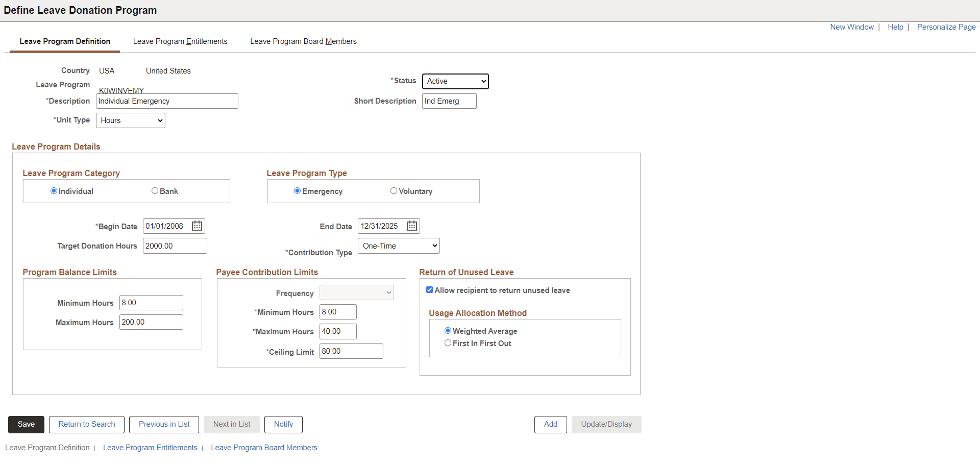Click Return to Search
Viewport: 980px width, 467px height.
(86, 424)
